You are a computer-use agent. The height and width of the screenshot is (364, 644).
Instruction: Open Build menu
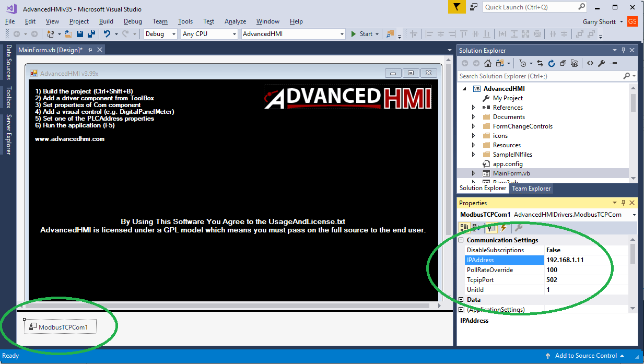(x=106, y=21)
